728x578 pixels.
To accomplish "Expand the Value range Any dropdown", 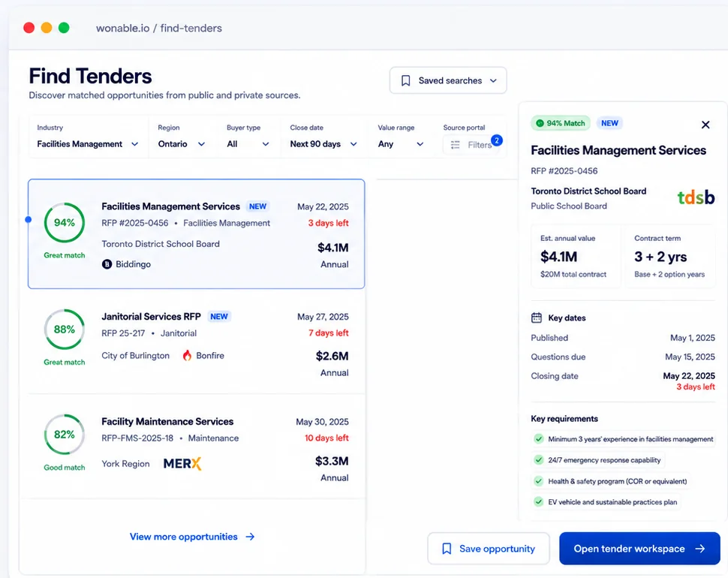I will (x=401, y=144).
